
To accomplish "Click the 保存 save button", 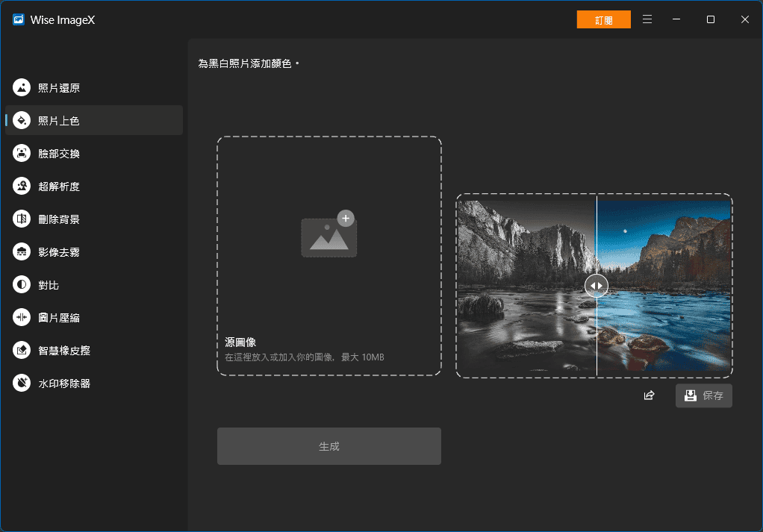I will click(703, 395).
